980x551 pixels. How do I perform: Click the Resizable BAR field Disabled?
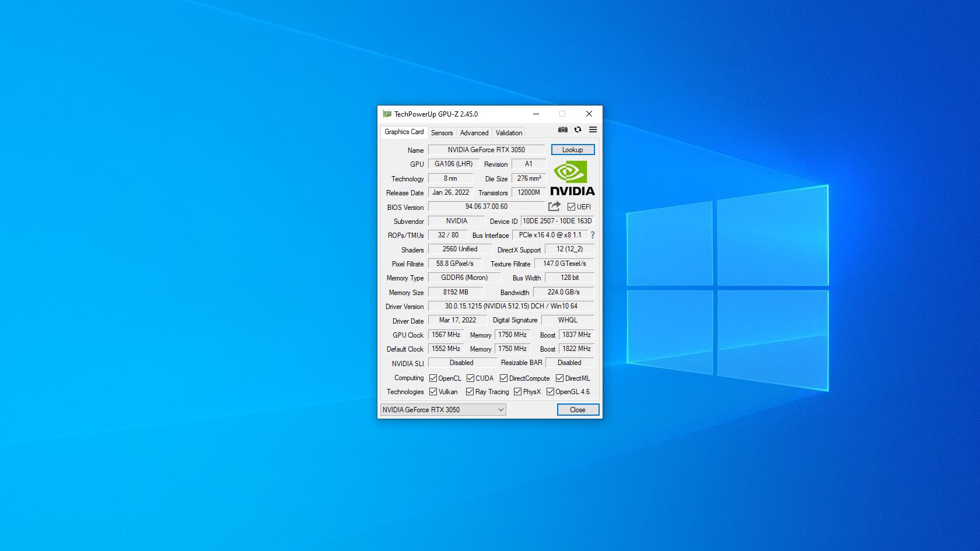point(569,363)
